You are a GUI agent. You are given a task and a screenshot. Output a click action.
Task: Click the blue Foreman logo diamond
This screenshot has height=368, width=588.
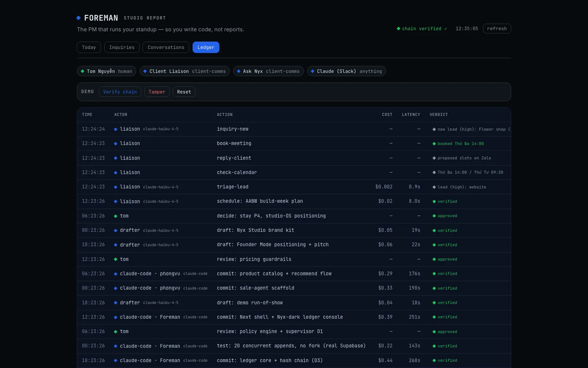tap(78, 18)
